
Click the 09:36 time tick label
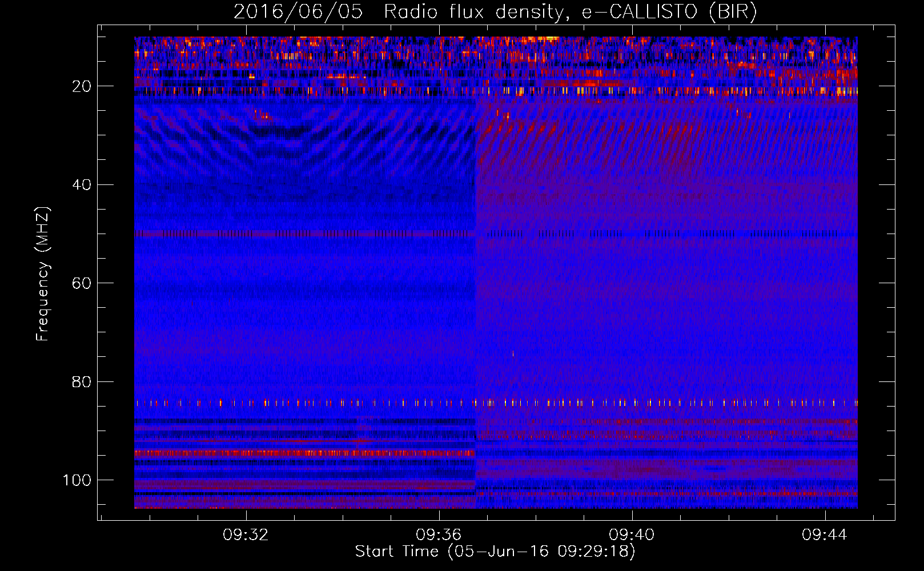(x=439, y=535)
